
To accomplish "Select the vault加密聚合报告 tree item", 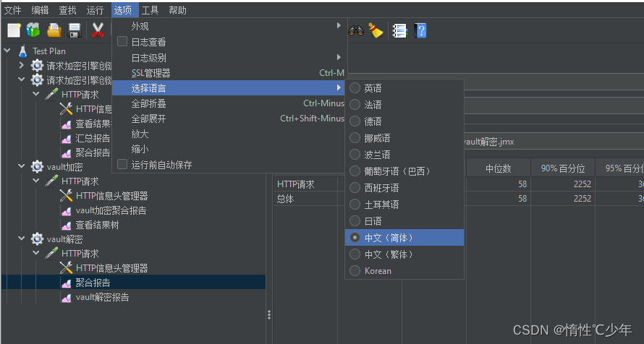I will (x=111, y=210).
